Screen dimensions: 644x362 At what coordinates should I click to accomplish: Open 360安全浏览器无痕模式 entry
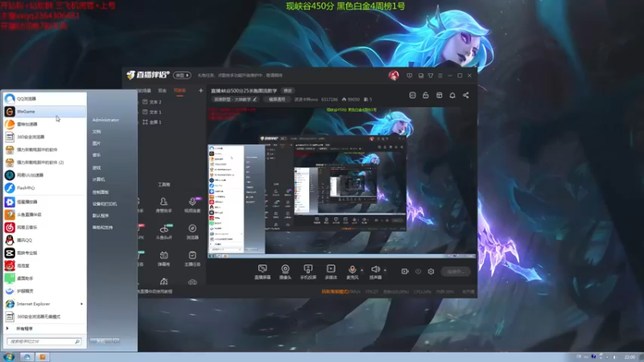(45, 316)
